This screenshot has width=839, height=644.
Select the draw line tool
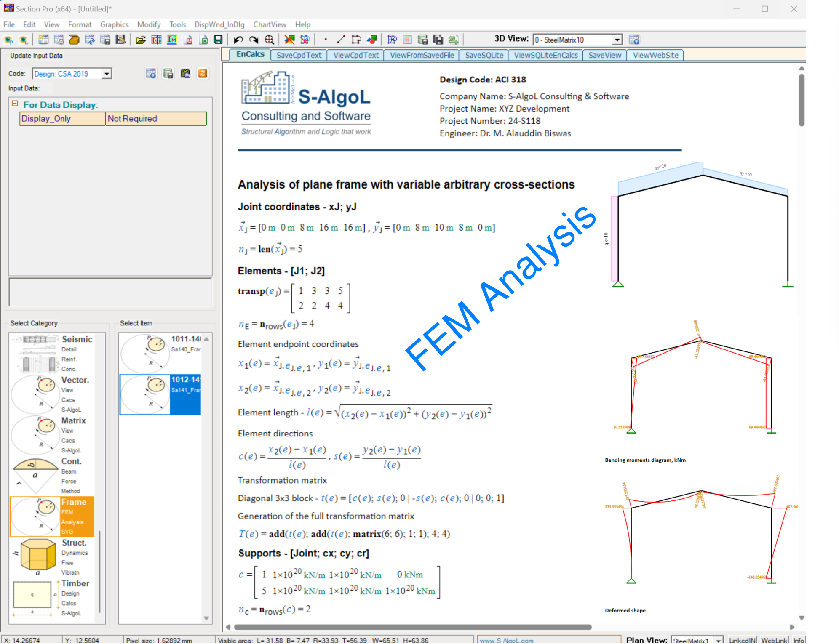pyautogui.click(x=341, y=40)
